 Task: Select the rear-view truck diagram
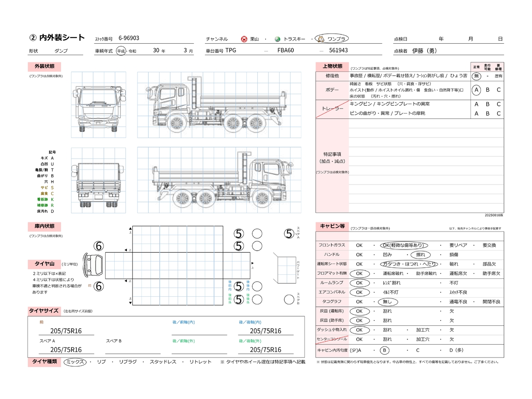[x=99, y=181]
